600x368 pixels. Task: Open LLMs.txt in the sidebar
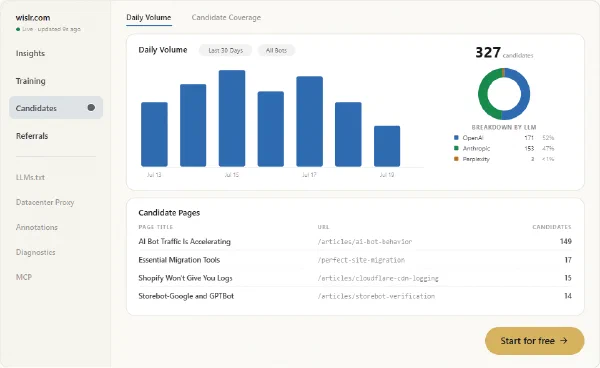pos(30,177)
